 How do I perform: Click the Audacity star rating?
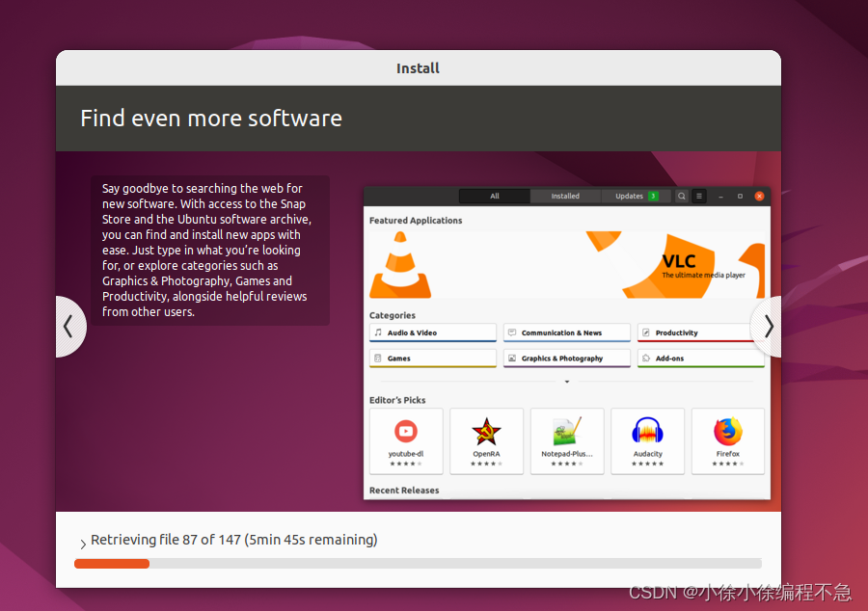click(647, 464)
